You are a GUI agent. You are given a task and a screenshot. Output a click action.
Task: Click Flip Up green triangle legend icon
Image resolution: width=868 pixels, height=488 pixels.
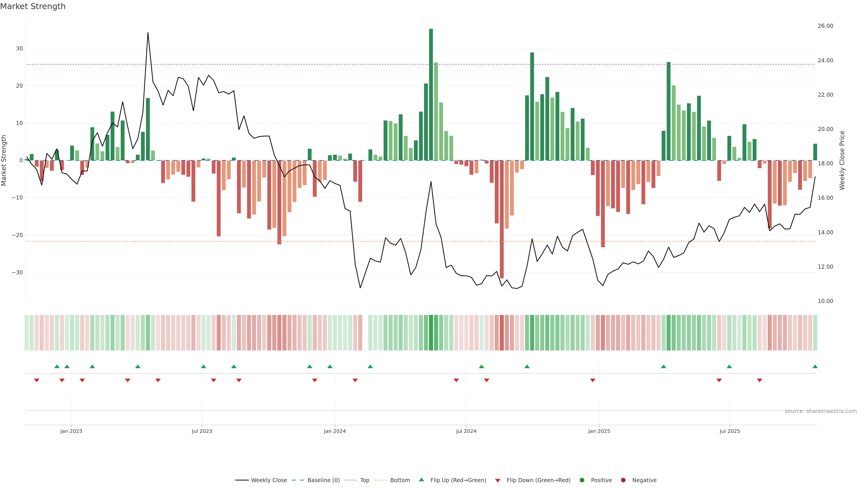tap(421, 480)
